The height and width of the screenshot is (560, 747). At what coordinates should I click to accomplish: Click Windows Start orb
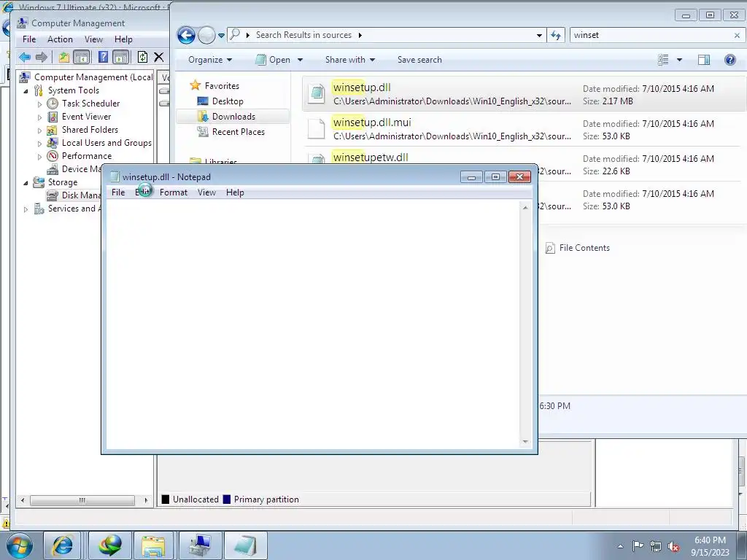[x=20, y=545]
